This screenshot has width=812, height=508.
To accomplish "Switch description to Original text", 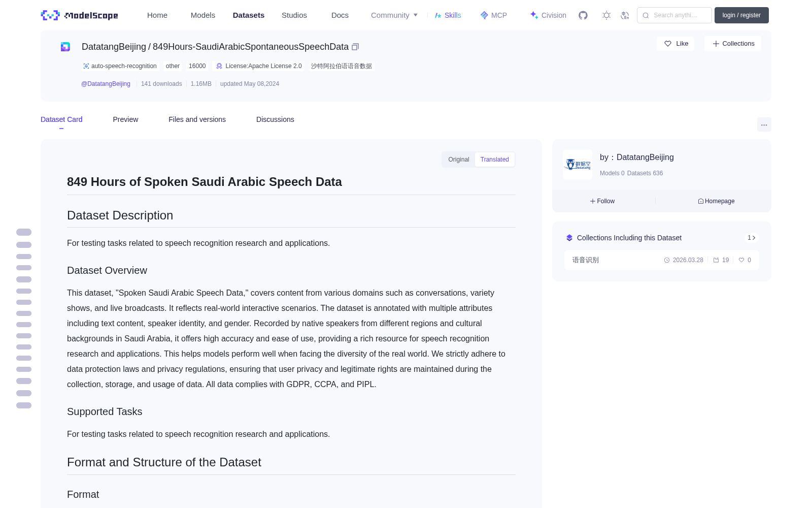I will (459, 160).
